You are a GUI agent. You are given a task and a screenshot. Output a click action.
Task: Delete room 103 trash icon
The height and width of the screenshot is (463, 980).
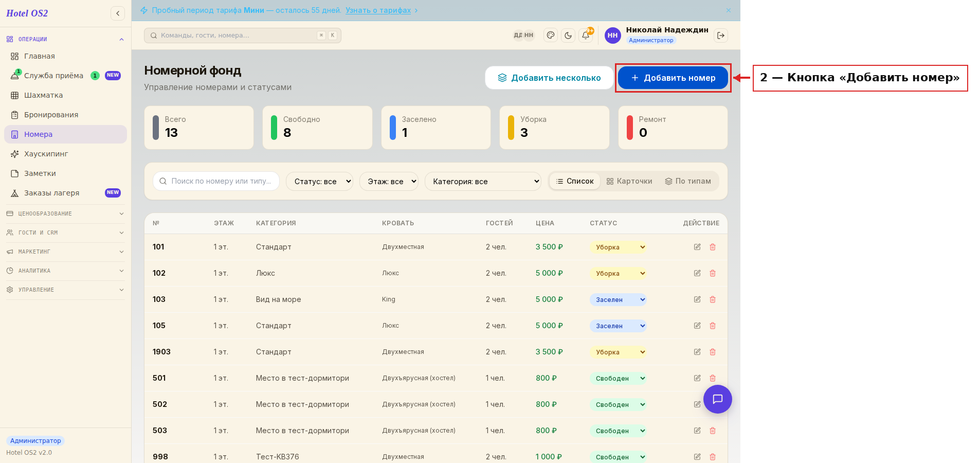coord(713,299)
